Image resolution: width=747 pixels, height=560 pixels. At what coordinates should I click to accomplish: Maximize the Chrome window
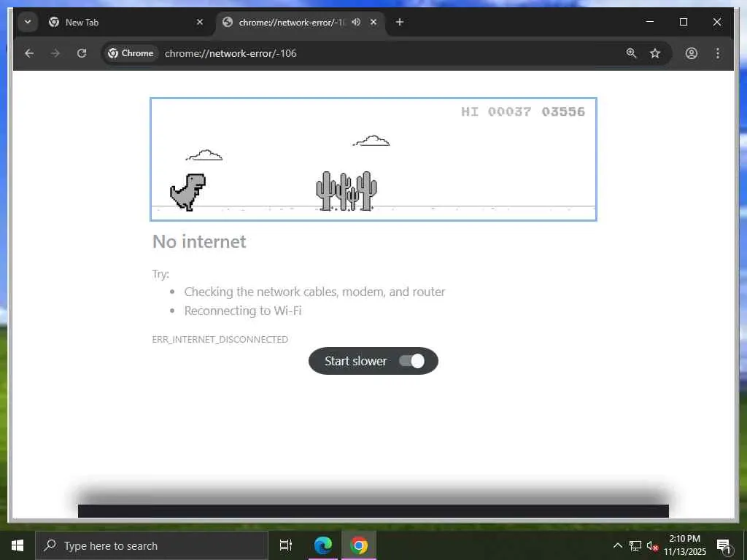683,22
